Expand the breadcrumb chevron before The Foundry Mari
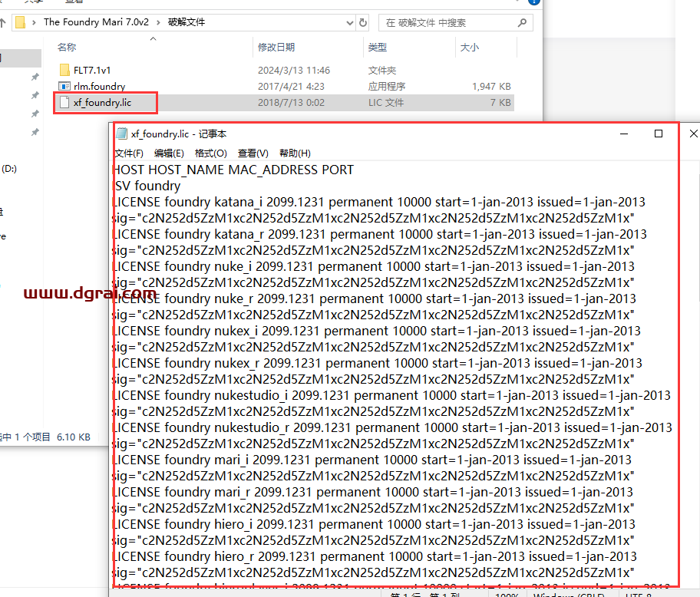The height and width of the screenshot is (597, 700). (34, 22)
